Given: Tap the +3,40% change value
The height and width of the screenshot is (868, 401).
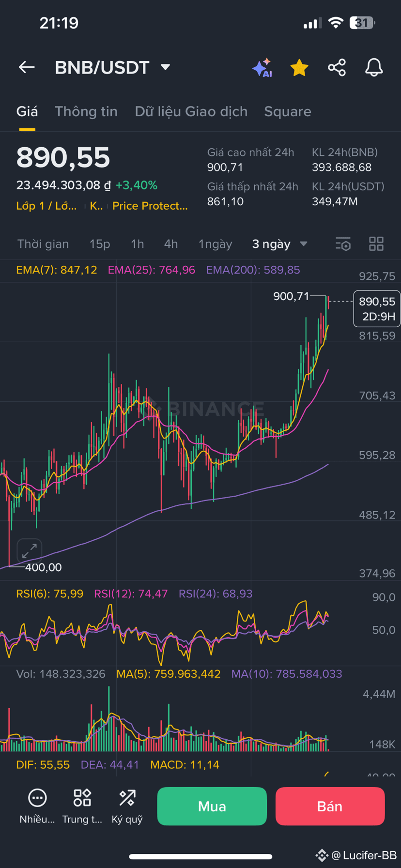Looking at the screenshot, I should click(137, 185).
